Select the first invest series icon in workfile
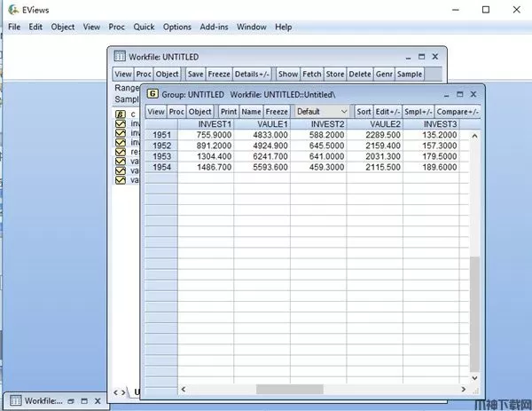This screenshot has width=532, height=411. 121,123
